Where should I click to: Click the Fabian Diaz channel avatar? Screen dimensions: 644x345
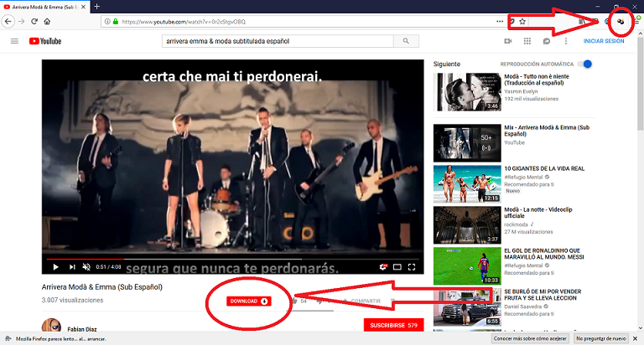point(52,326)
